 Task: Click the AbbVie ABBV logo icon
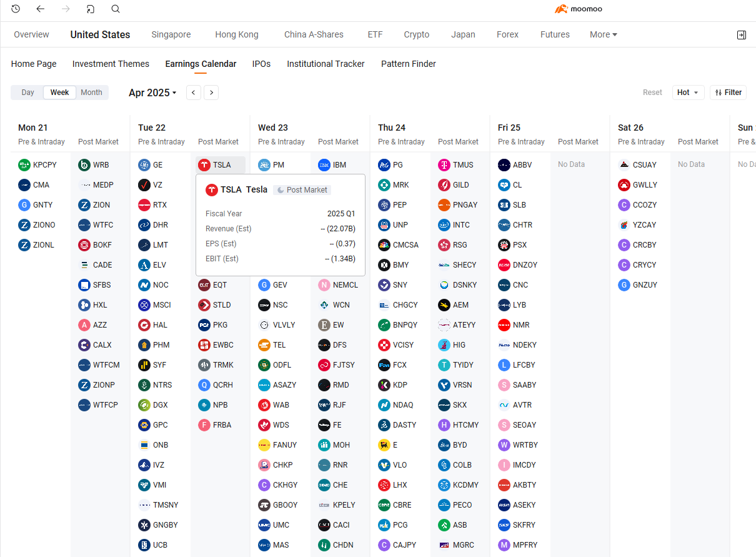(504, 165)
